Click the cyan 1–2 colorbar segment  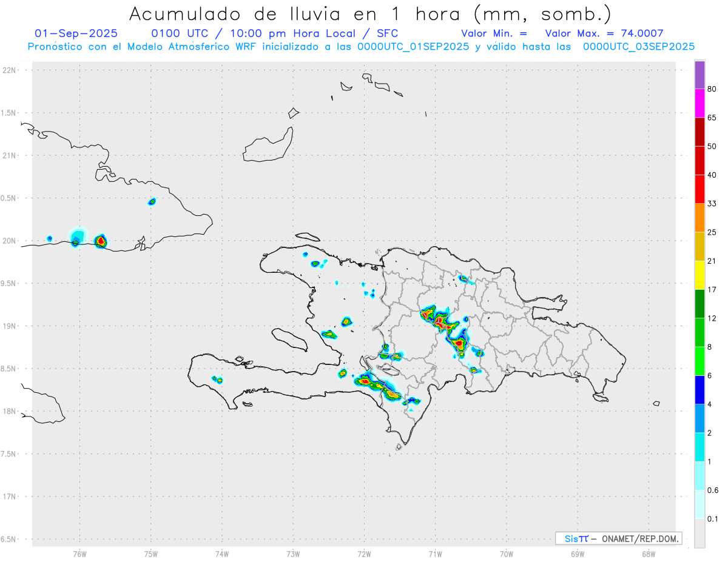click(699, 447)
